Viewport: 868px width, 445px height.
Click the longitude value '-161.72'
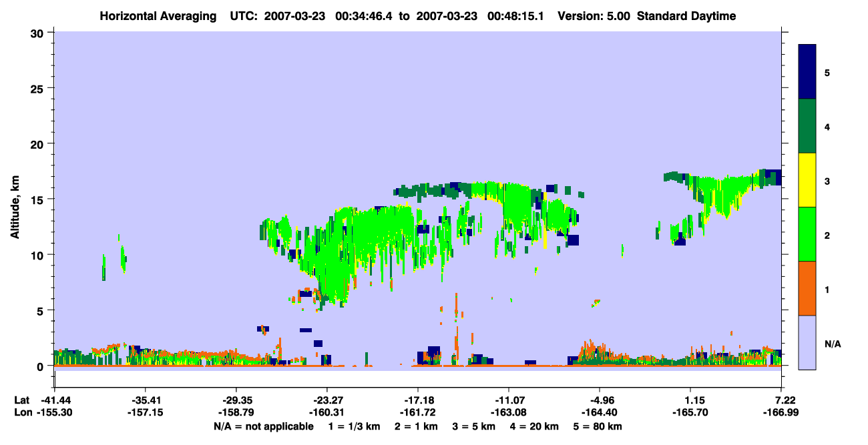pyautogui.click(x=418, y=413)
